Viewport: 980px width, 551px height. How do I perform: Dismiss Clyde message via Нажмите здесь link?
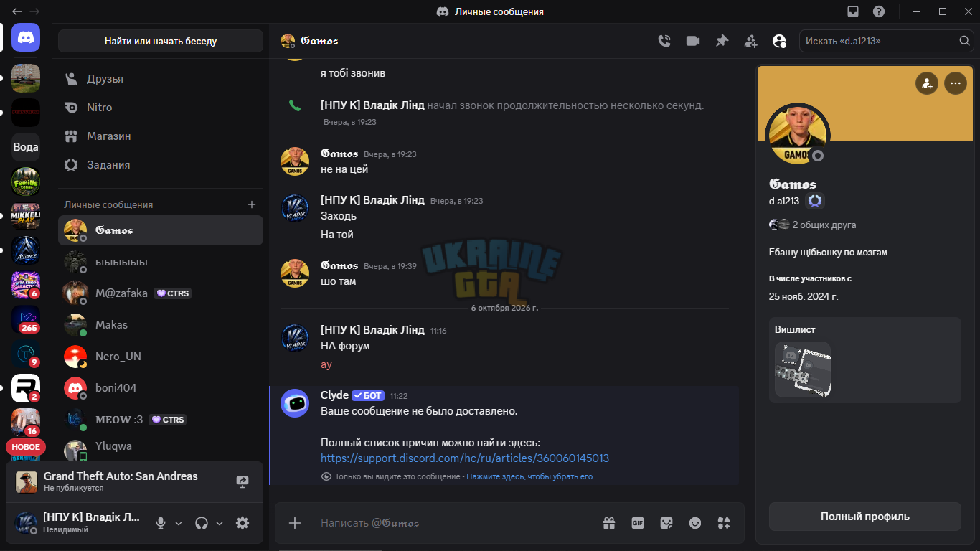coord(529,476)
